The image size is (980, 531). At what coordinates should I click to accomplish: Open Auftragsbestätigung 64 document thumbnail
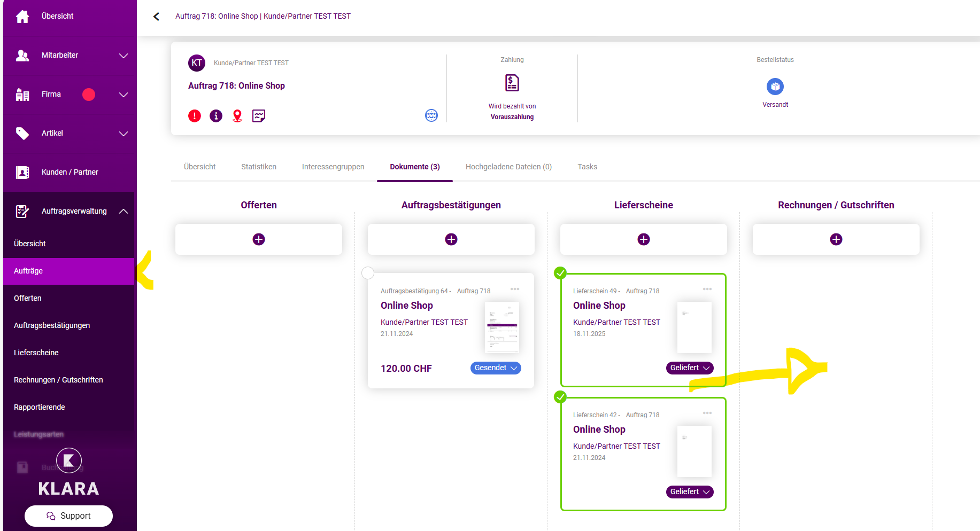pyautogui.click(x=502, y=327)
